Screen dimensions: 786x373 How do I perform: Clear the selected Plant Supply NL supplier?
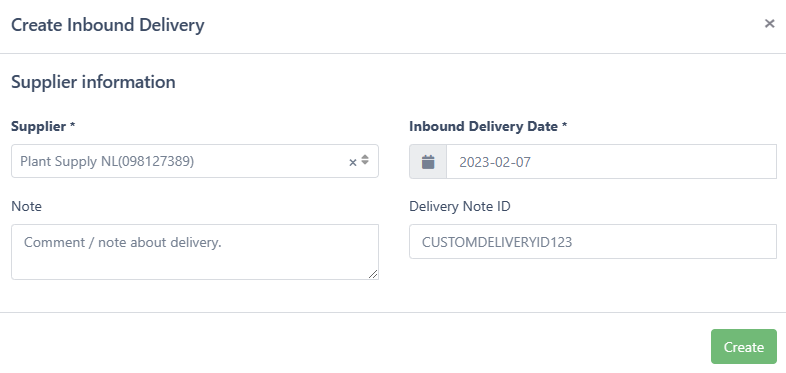coord(352,162)
